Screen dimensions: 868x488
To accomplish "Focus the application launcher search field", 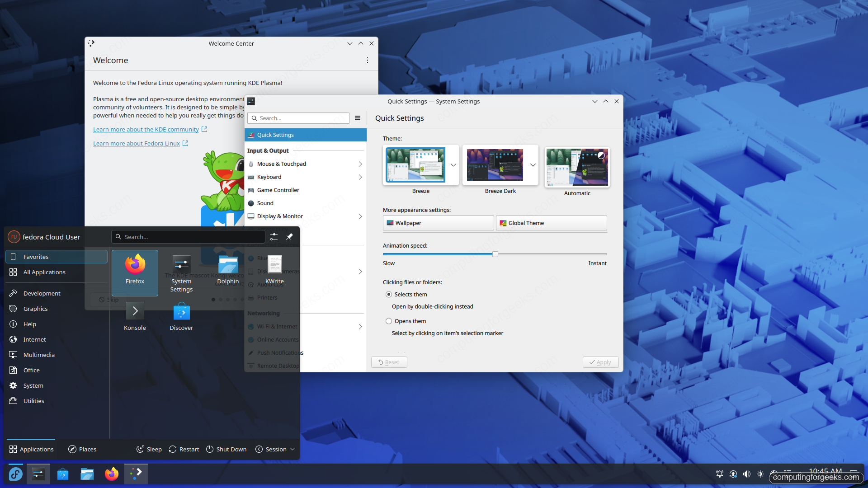I will coord(188,237).
